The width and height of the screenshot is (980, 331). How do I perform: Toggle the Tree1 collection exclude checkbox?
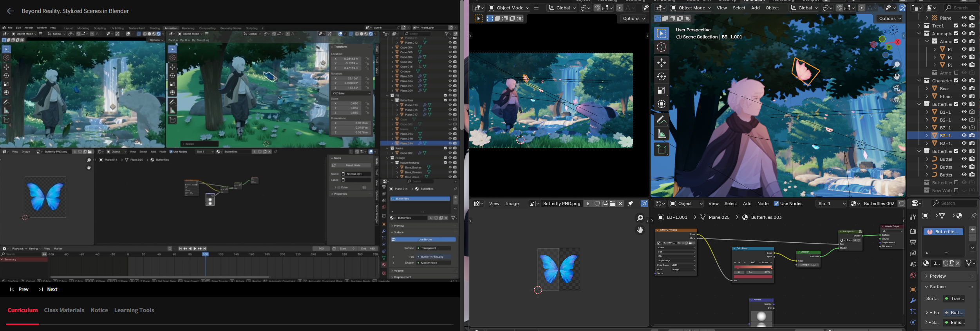(x=956, y=25)
